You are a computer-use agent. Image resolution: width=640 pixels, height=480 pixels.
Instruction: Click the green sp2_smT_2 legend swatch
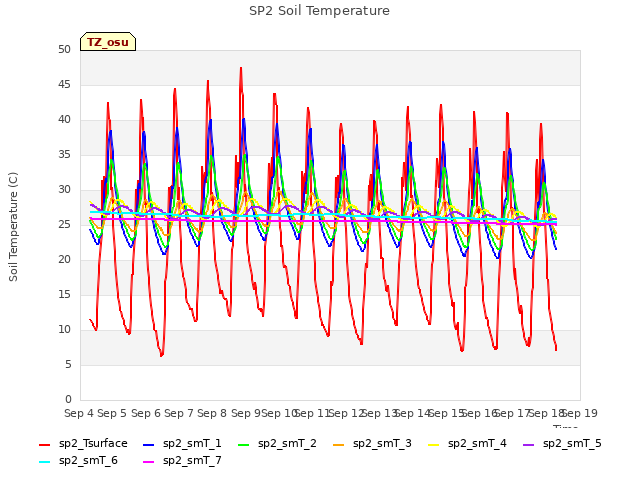pyautogui.click(x=244, y=445)
